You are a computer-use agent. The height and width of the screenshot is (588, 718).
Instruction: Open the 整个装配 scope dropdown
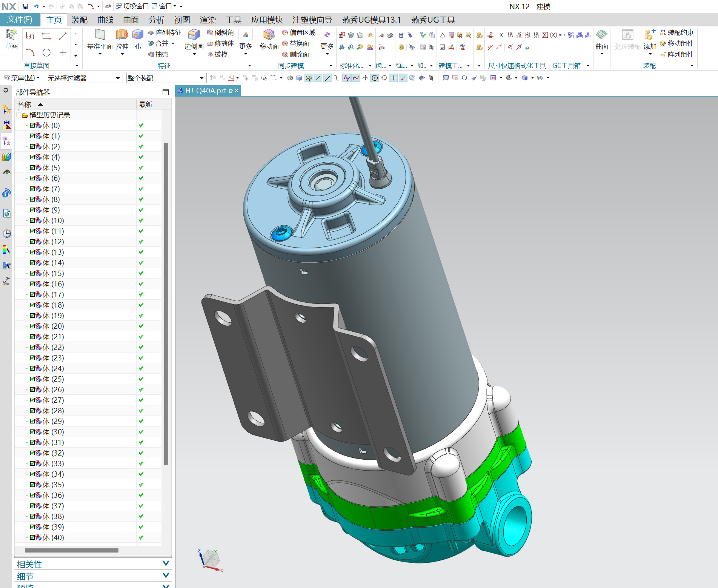click(x=166, y=78)
